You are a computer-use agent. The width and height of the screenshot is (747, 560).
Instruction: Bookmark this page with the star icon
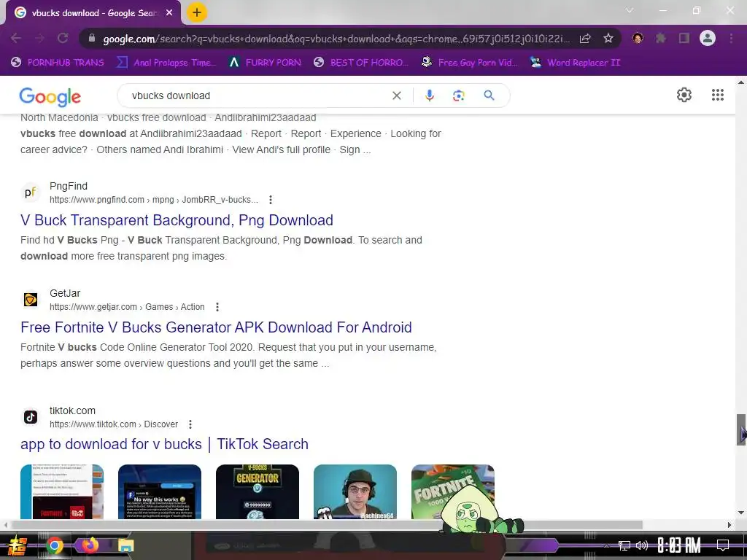coord(608,38)
